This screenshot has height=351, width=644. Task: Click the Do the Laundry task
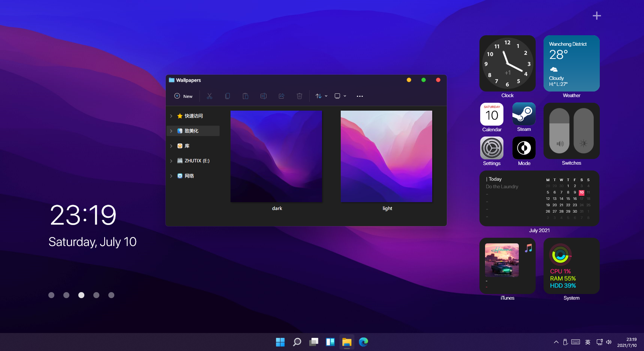click(x=502, y=187)
